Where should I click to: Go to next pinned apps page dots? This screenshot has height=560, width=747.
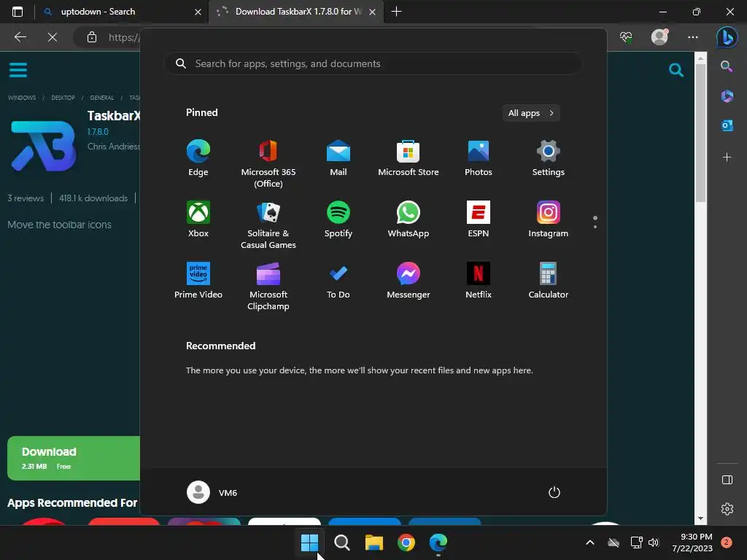point(595,222)
